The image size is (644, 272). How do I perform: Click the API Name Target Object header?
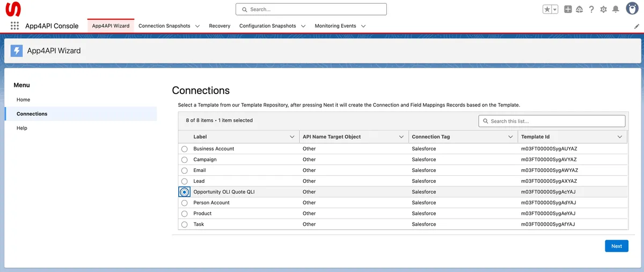(x=332, y=137)
